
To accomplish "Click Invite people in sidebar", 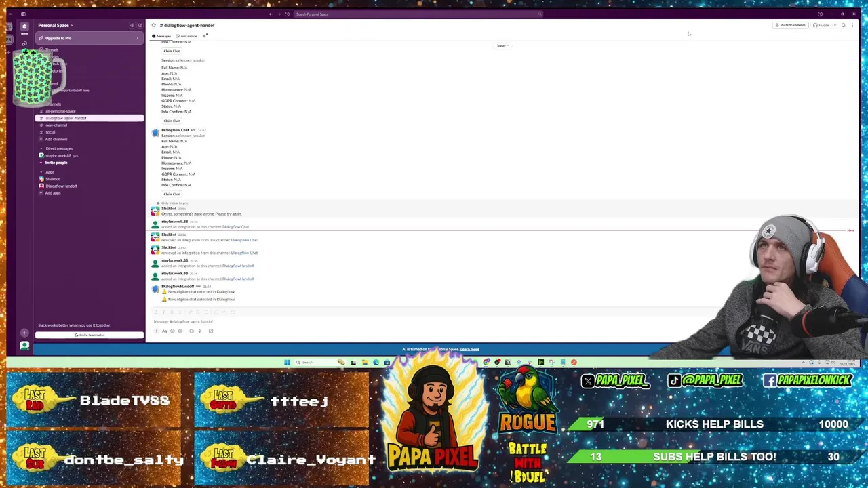I will [56, 163].
